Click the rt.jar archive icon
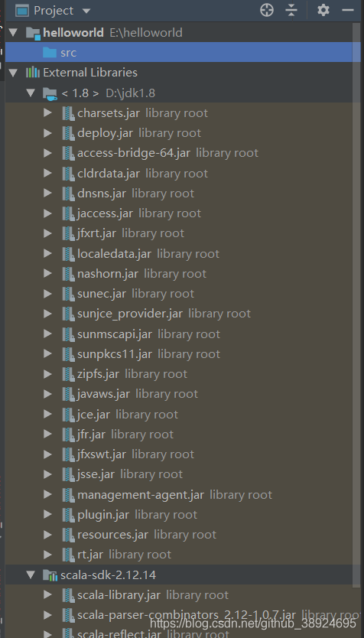This screenshot has width=364, height=638. (x=68, y=555)
